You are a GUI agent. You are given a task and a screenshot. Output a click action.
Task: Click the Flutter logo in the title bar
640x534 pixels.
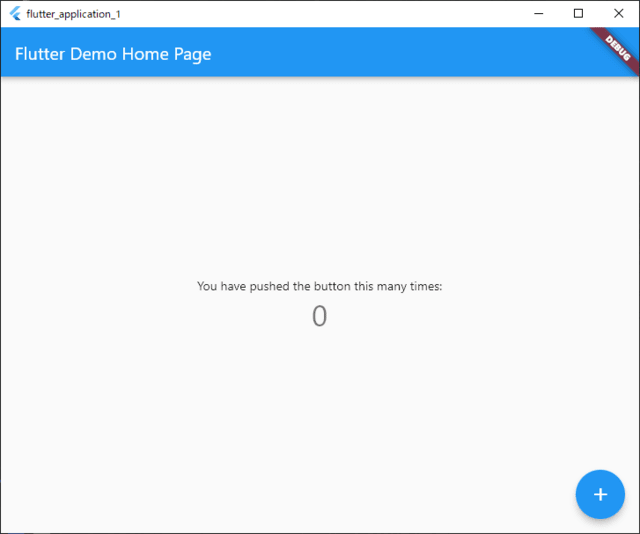coord(15,14)
